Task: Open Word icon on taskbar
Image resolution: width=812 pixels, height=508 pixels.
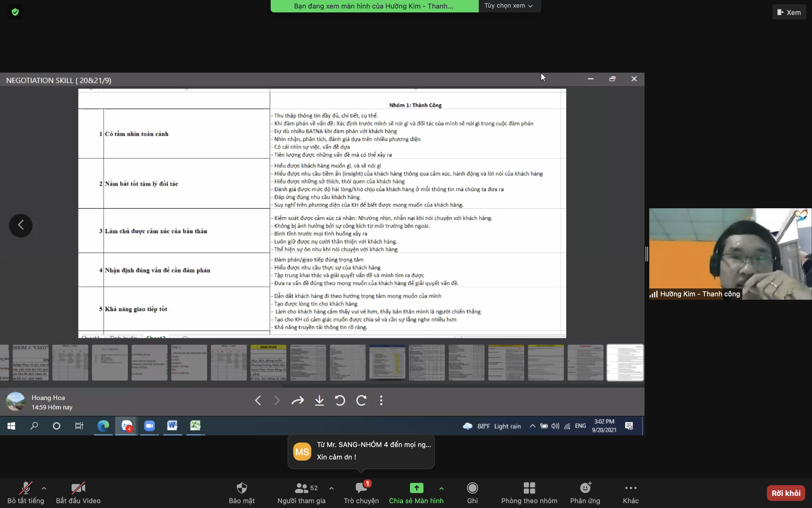Action: pyautogui.click(x=173, y=426)
